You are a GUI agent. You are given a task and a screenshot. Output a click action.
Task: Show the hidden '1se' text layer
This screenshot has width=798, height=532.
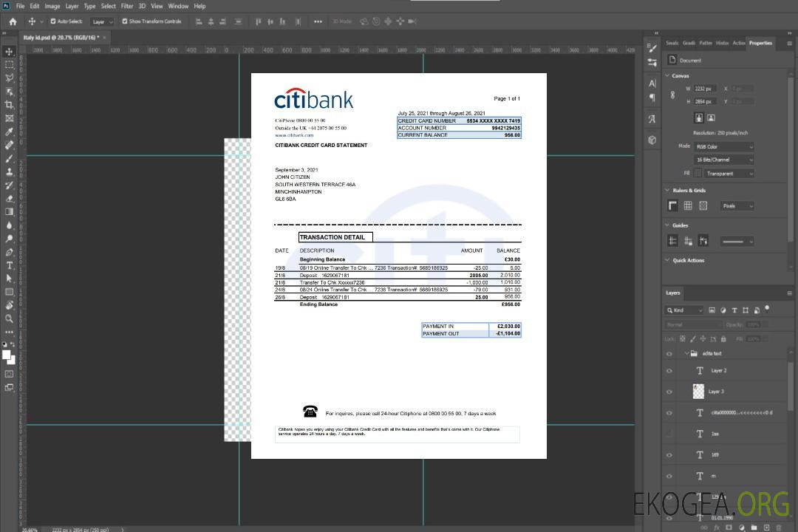(669, 434)
